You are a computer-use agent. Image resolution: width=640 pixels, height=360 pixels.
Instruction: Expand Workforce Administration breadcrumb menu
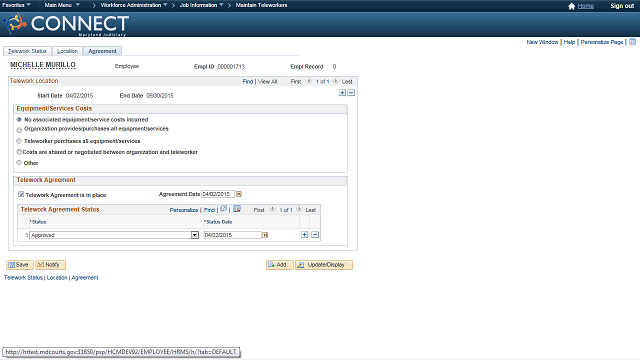pos(134,5)
